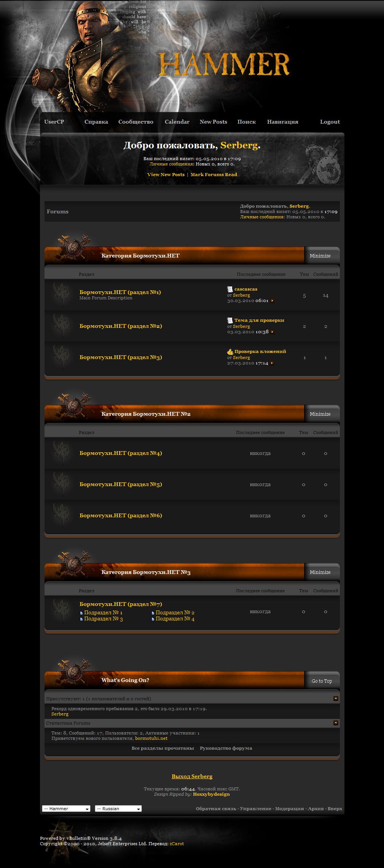Minimize the Категория Бормотухи.НЕТ №3 category
Screen dimensions: 384x868
[x=320, y=572]
